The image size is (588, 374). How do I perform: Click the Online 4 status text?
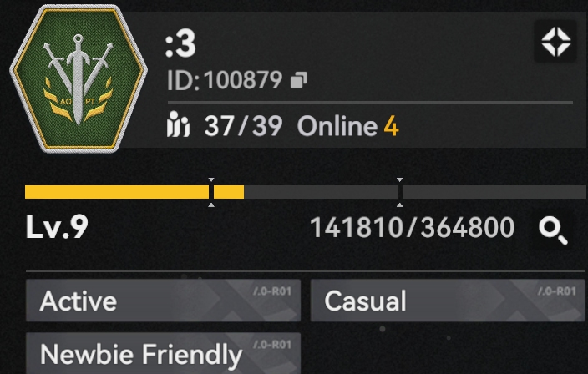point(348,126)
